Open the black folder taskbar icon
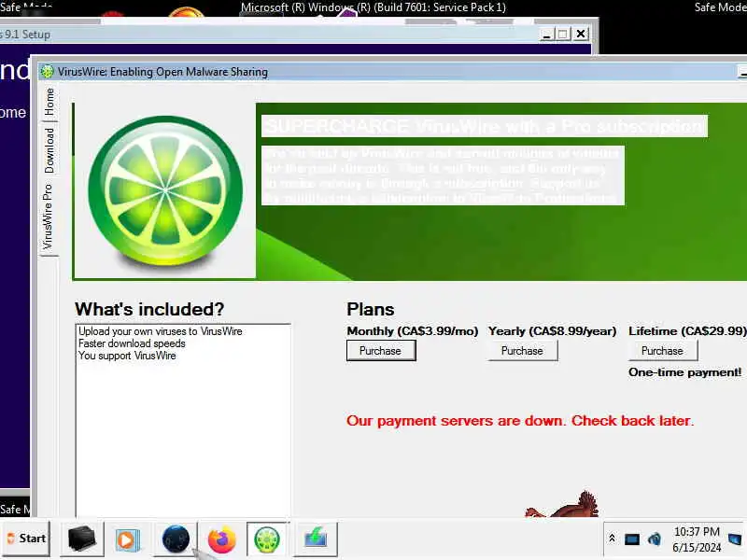 (82, 539)
